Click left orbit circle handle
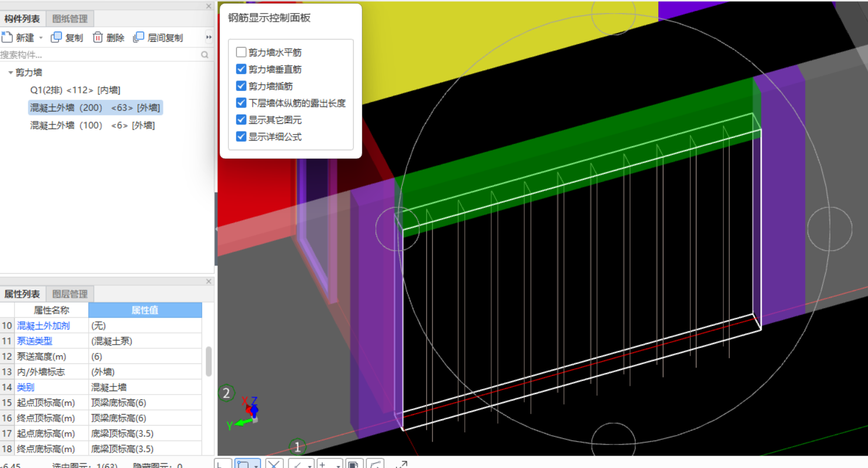Image resolution: width=868 pixels, height=468 pixels. click(x=398, y=228)
